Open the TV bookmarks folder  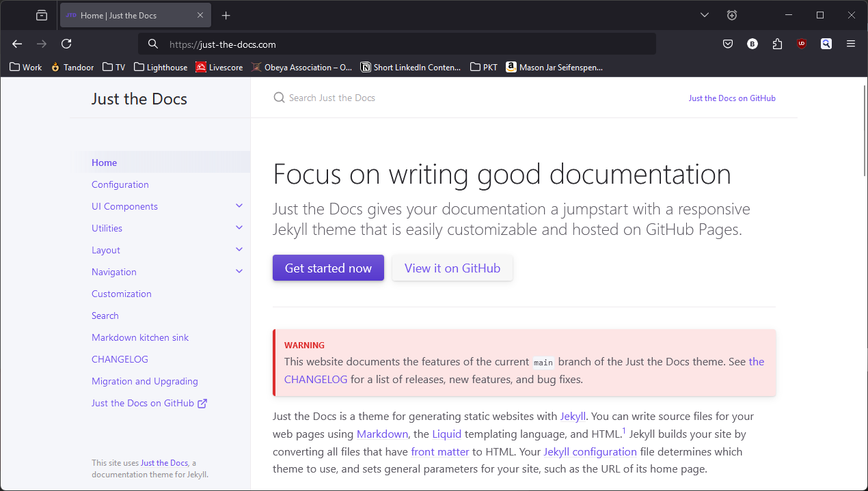(x=114, y=67)
